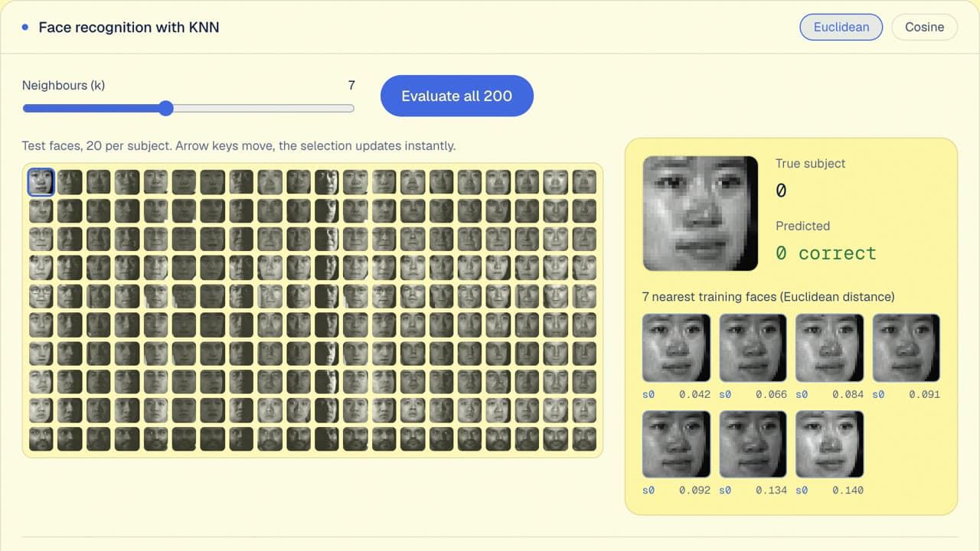Image resolution: width=980 pixels, height=551 pixels.
Task: Click the green "0 correct" prediction result
Action: pos(826,253)
